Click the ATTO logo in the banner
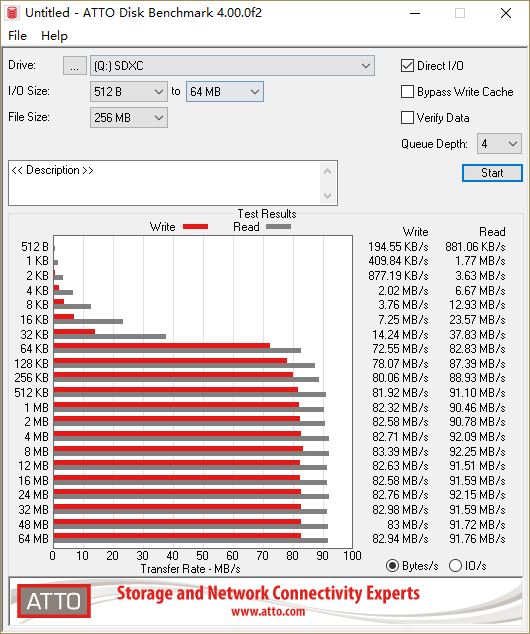Image resolution: width=530 pixels, height=634 pixels. [54, 601]
